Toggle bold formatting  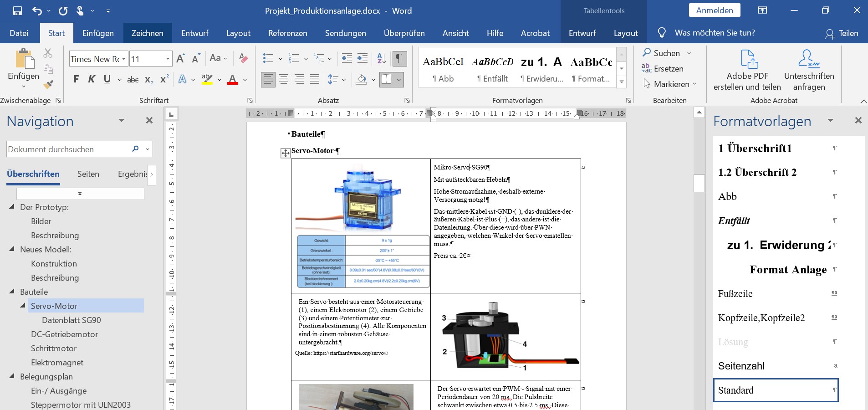[76, 80]
